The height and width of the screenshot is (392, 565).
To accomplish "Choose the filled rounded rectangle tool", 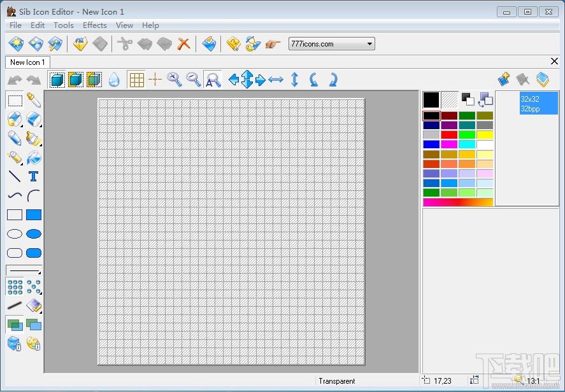I will coord(34,253).
